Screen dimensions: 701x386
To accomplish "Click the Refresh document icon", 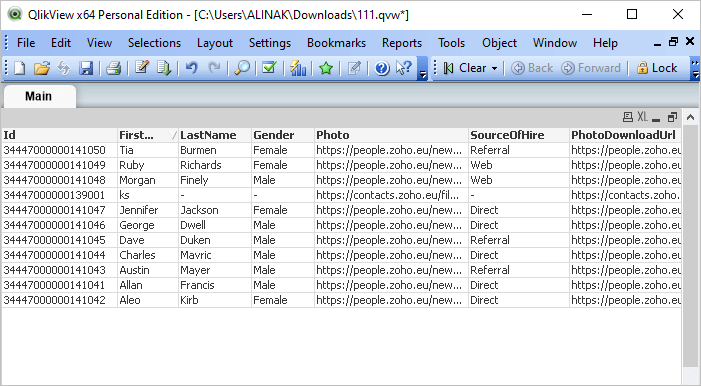I will point(64,68).
